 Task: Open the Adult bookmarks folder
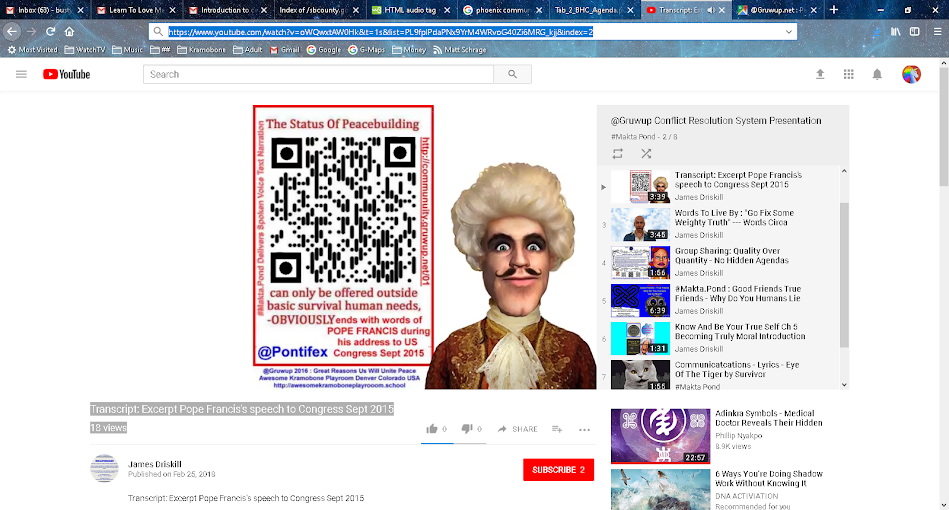248,50
